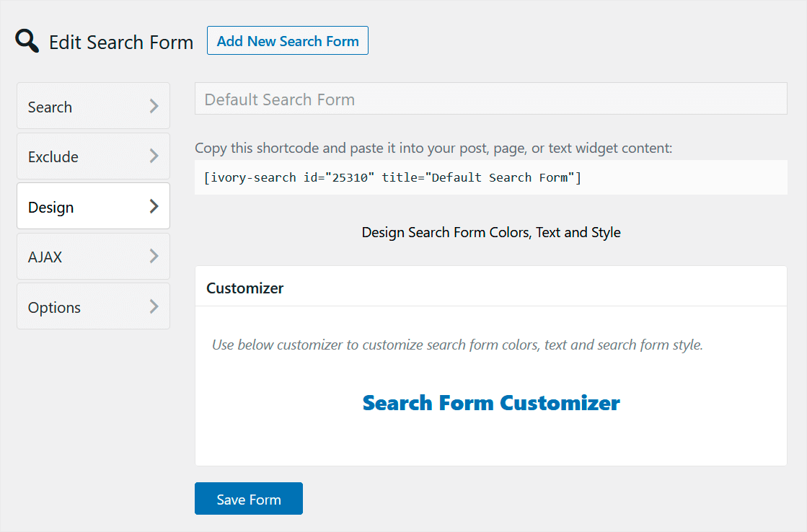This screenshot has width=807, height=532.
Task: Click the Default Search Form title field
Action: [490, 99]
